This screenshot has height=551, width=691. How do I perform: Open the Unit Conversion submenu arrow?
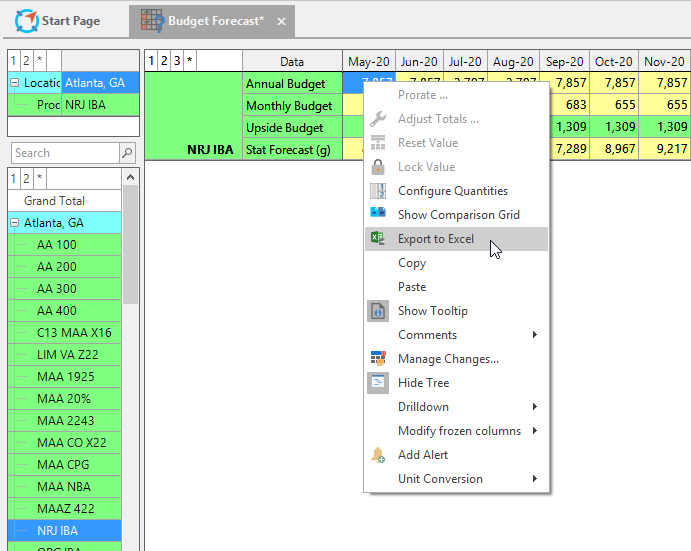click(x=535, y=479)
